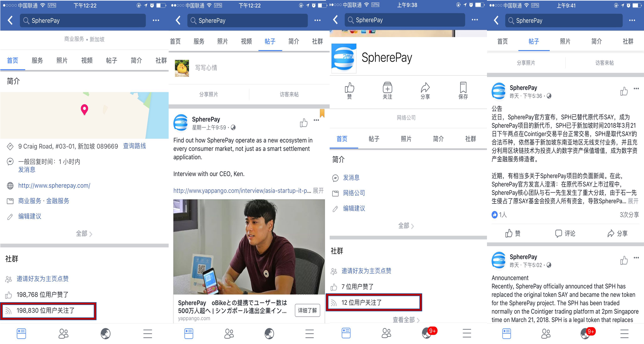Tap the user avatar beside 写写心情
The image size is (644, 344).
182,68
